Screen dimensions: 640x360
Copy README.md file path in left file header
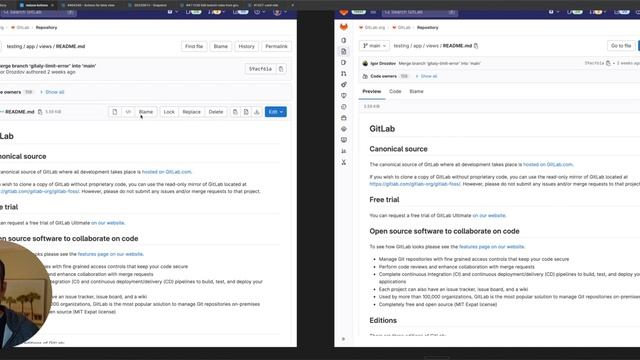tap(40, 112)
